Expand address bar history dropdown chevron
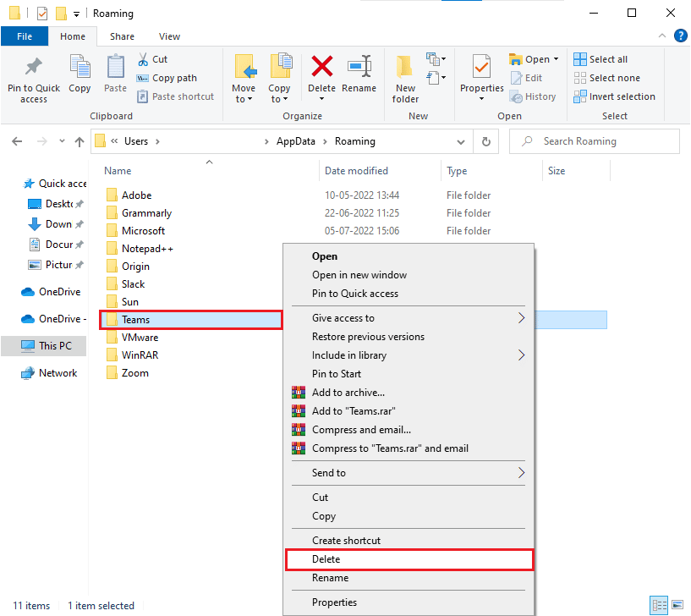Viewport: 691px width, 616px height. coord(461,142)
